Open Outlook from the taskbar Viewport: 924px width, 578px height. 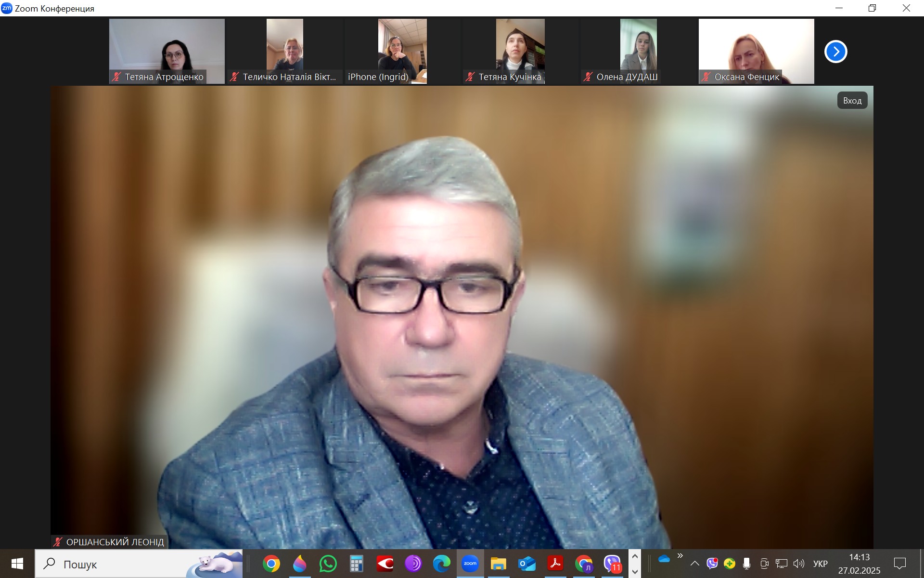pos(526,563)
